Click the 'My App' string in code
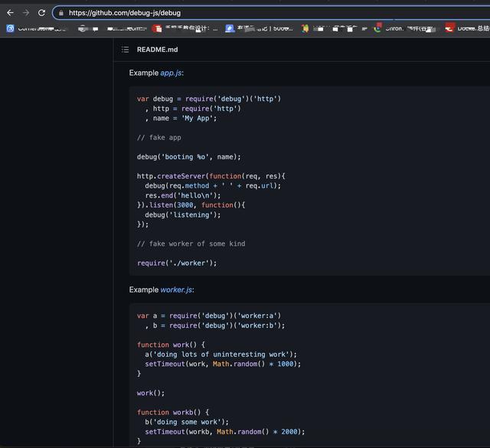The height and width of the screenshot is (448, 490). 199,119
